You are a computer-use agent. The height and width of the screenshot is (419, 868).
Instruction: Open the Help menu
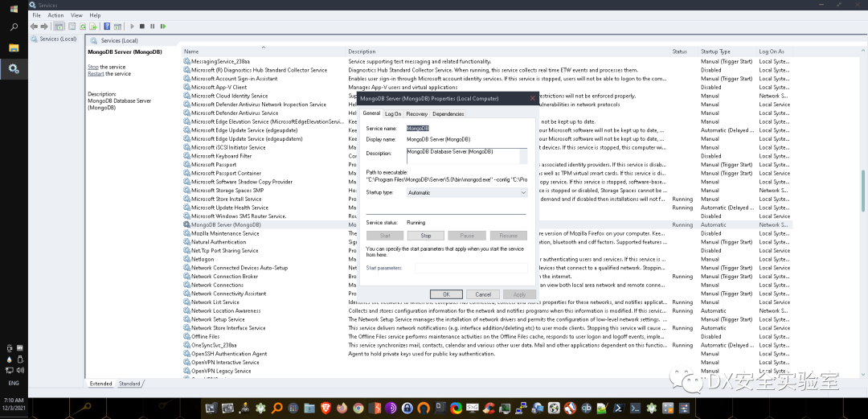(95, 15)
